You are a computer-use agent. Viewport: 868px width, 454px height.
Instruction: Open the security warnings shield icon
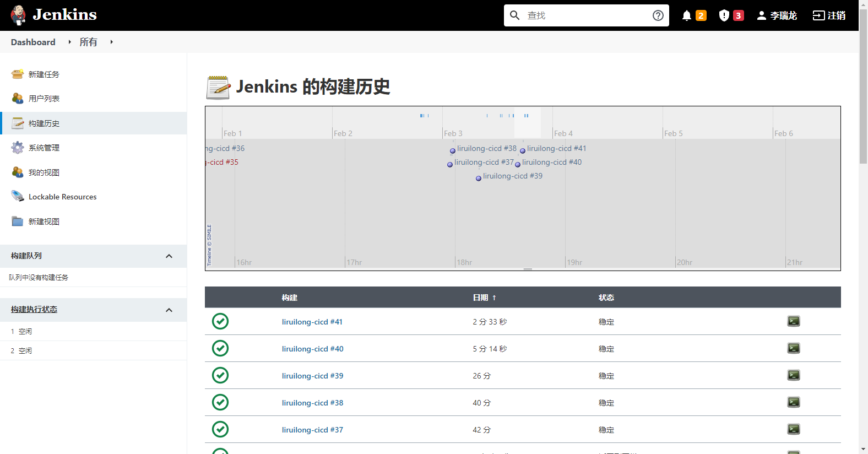tap(724, 15)
